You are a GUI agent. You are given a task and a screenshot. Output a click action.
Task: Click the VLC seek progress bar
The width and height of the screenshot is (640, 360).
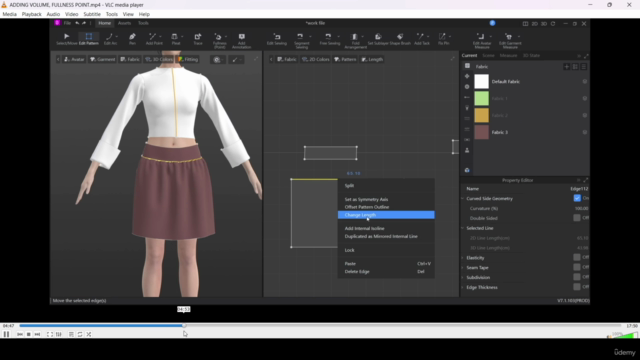[320, 326]
